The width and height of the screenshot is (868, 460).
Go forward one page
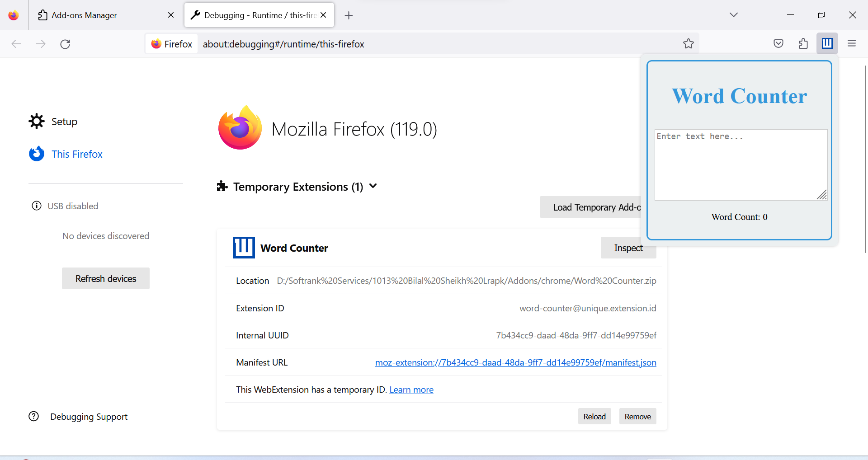[x=41, y=44]
